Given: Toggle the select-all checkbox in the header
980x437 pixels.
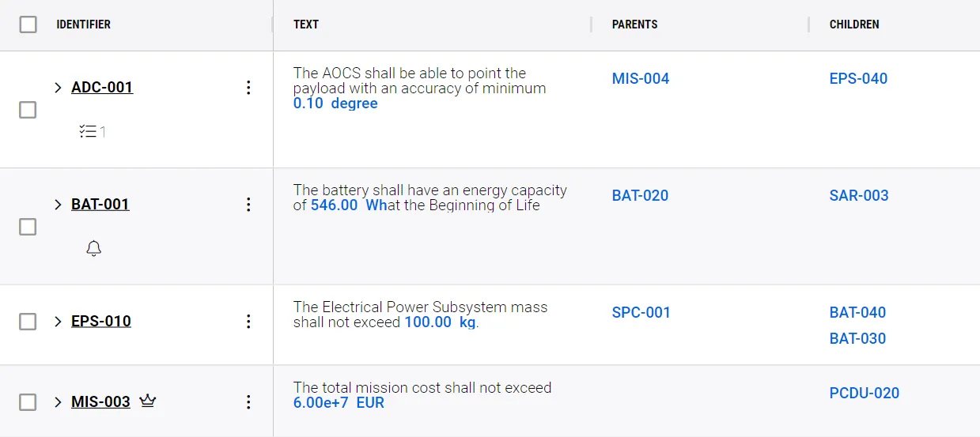Looking at the screenshot, I should tap(28, 24).
